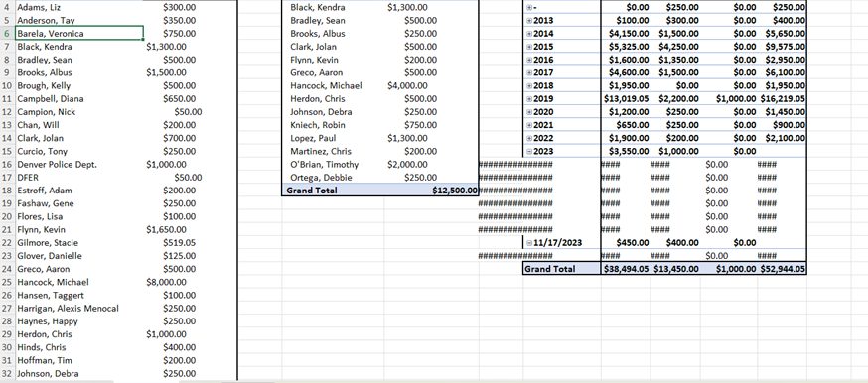Viewport: 868px width, 383px height.
Task: Click the Chan, Will cell
Action: click(79, 125)
